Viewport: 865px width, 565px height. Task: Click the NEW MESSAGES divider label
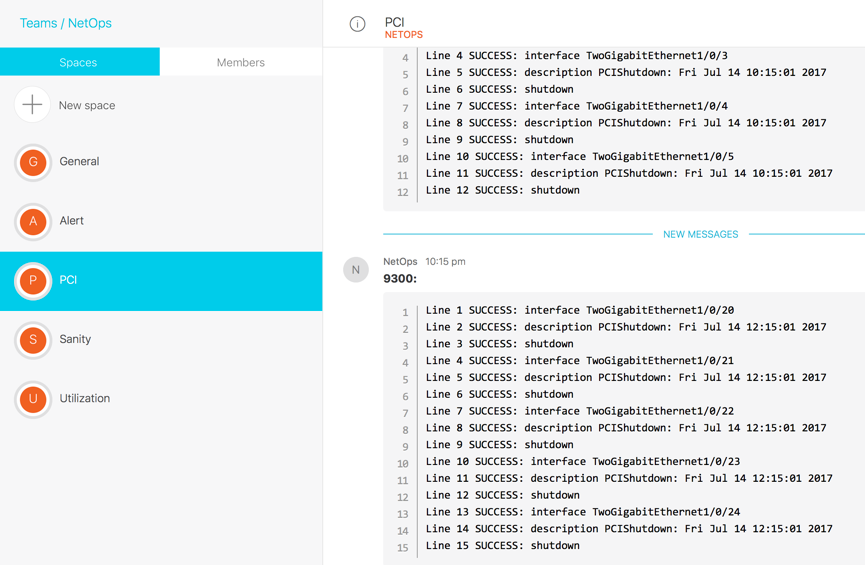point(700,235)
